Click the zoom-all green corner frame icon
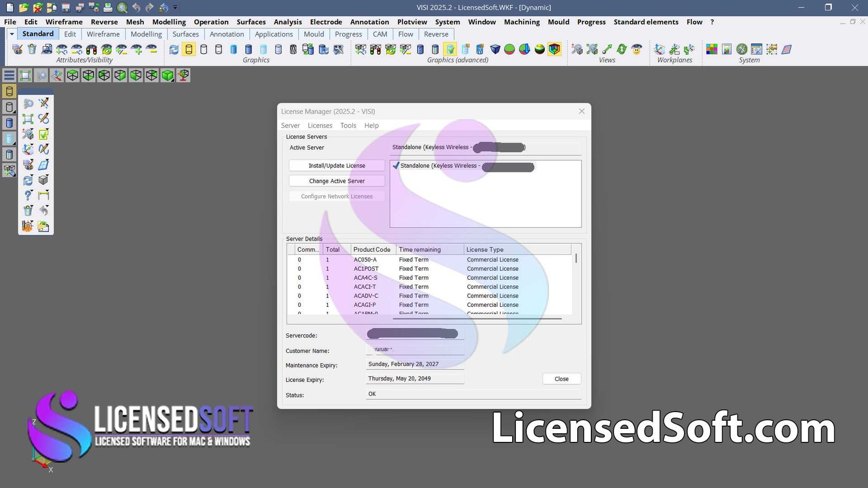This screenshot has height=488, width=868. pos(25,75)
